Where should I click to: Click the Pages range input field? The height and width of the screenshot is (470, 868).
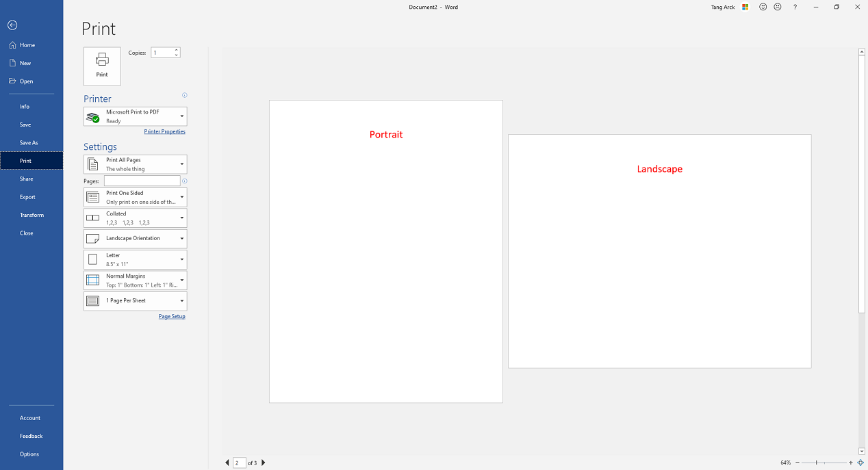tap(142, 181)
